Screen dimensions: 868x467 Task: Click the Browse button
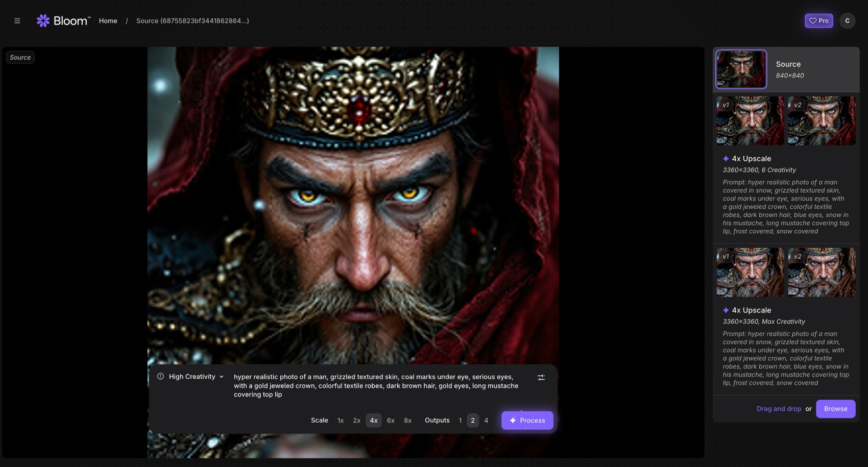click(x=835, y=409)
